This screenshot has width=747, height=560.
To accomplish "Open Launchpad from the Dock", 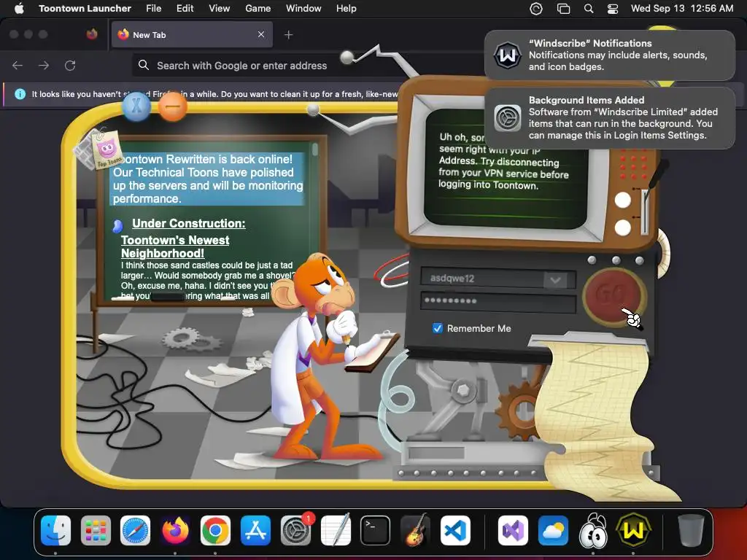I will point(96,530).
